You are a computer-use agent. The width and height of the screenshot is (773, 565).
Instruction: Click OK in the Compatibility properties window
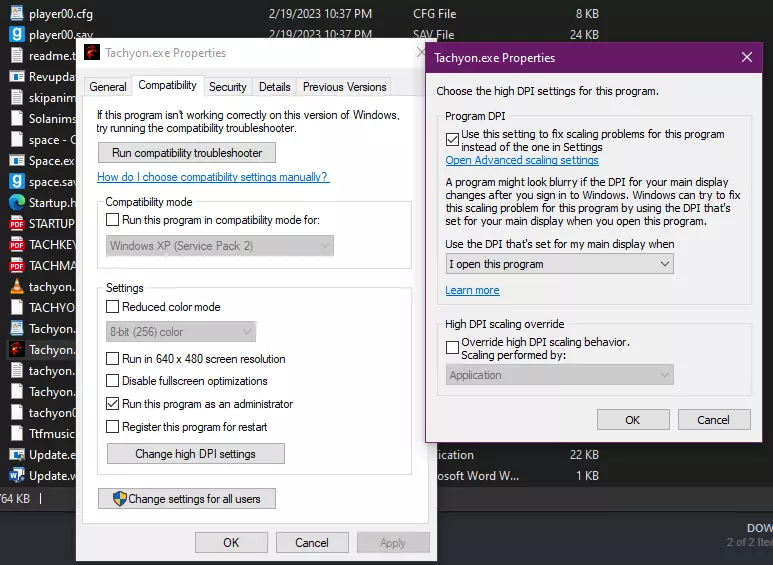[231, 542]
